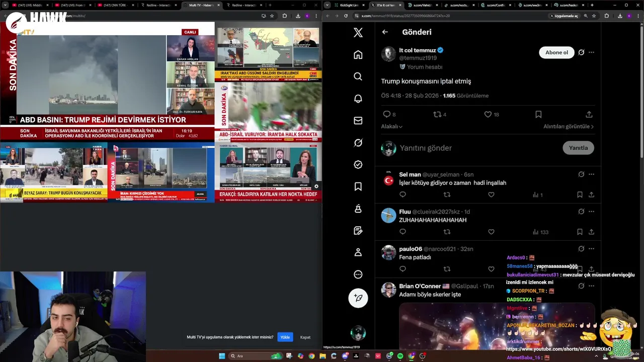Reply icon under temmuz post
Image resolution: width=644 pixels, height=362 pixels.
coord(386,115)
